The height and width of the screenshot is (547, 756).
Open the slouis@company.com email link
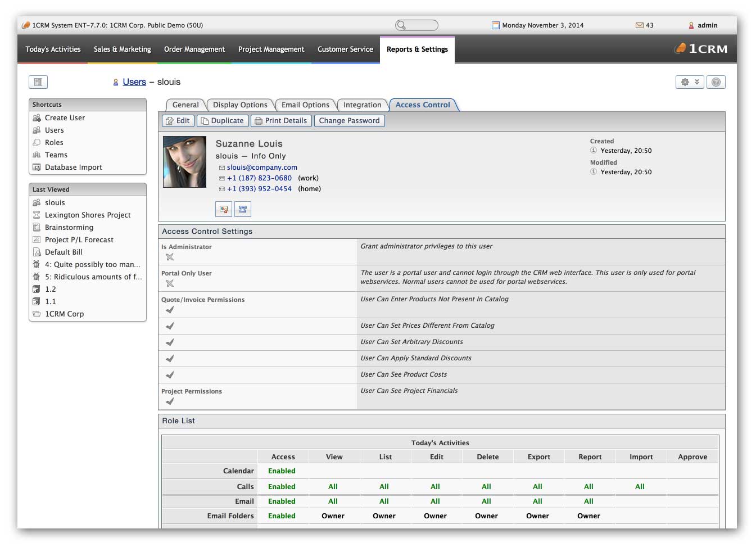(x=262, y=167)
